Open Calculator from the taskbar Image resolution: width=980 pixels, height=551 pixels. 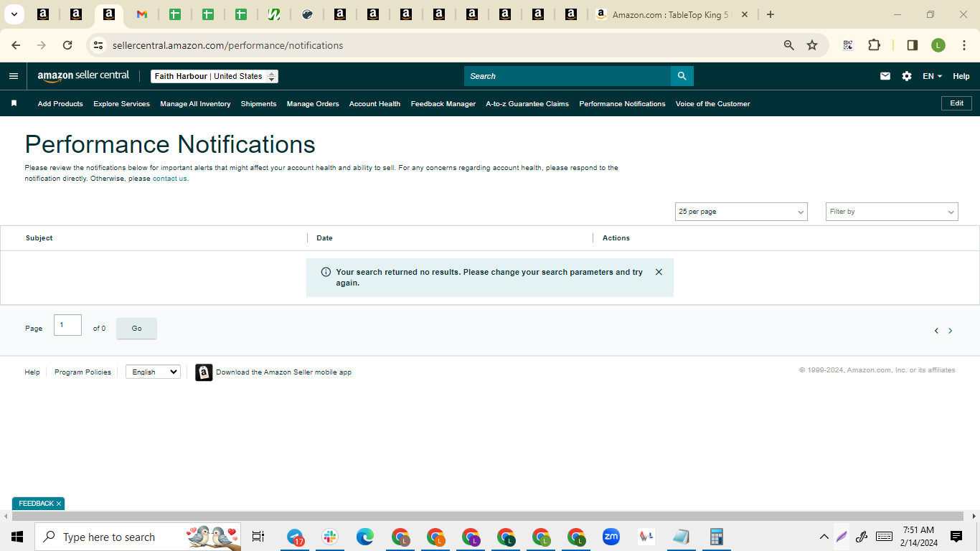click(716, 537)
